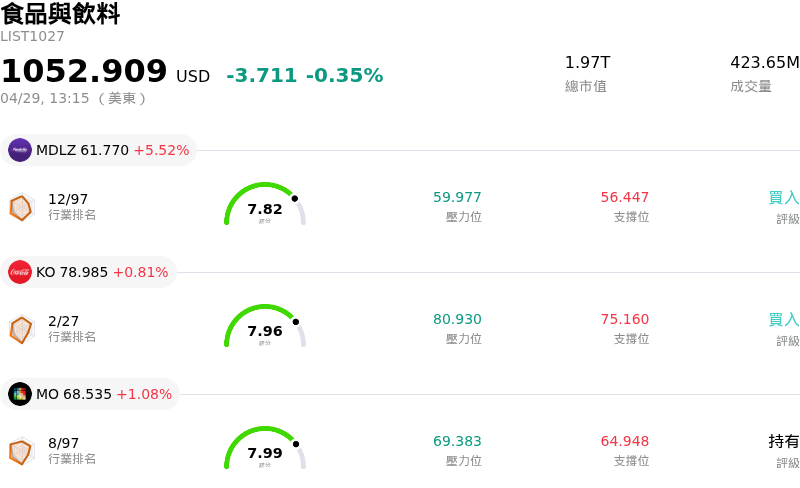800x488 pixels.
Task: Click the 買入 rating for MDLZ
Action: [x=784, y=198]
